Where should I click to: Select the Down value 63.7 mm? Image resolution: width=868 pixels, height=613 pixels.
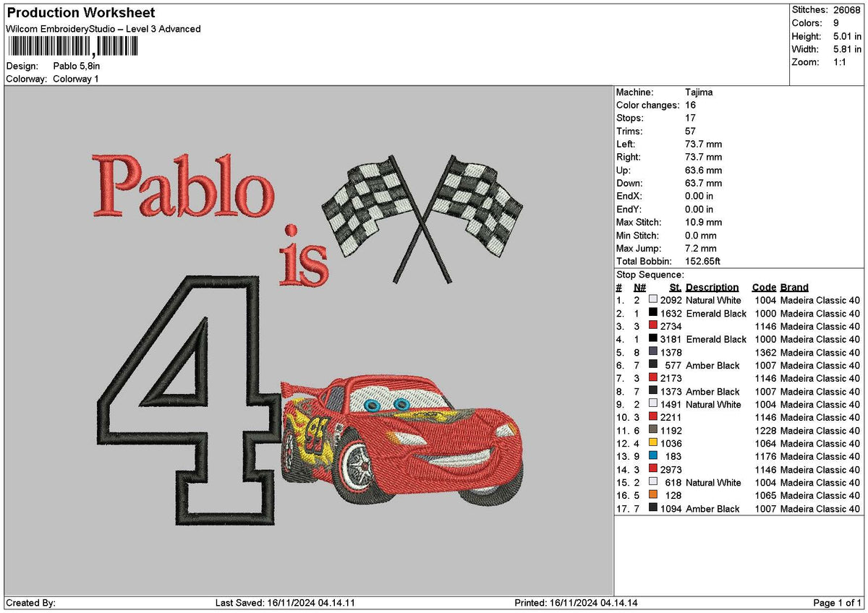pyautogui.click(x=703, y=184)
